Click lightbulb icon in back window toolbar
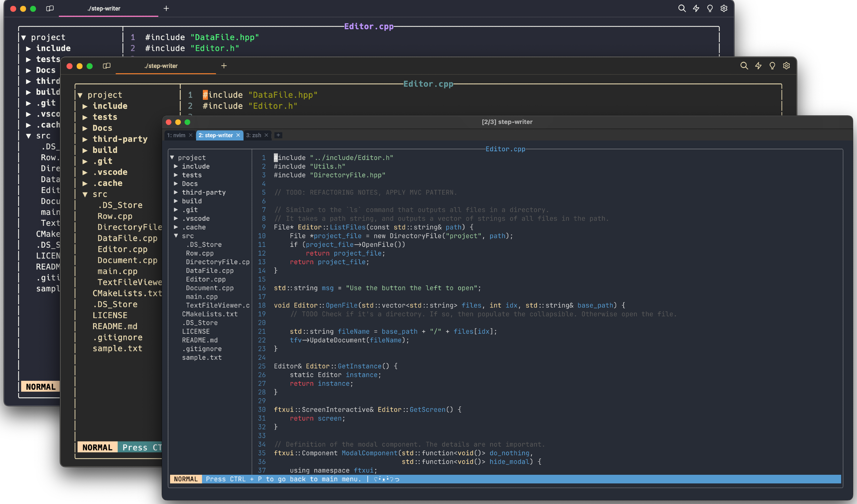857x504 pixels. pos(710,8)
